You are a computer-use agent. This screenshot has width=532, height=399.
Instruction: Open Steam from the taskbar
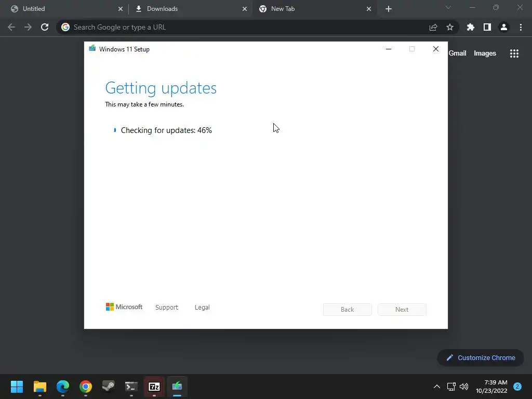pyautogui.click(x=109, y=387)
